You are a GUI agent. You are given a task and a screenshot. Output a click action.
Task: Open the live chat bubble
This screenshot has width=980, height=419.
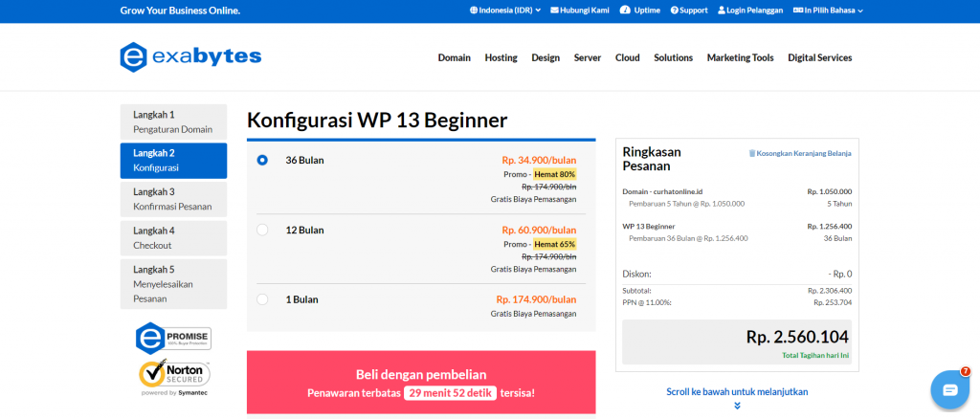coord(949,389)
